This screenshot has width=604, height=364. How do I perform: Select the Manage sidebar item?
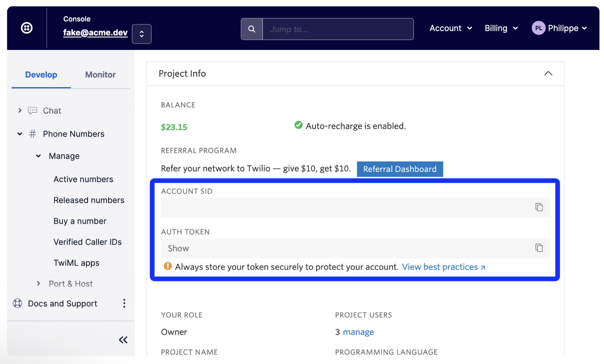click(64, 156)
